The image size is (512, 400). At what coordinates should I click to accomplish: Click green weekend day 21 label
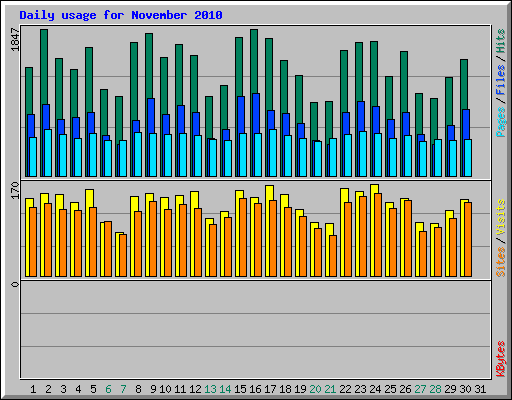330,389
